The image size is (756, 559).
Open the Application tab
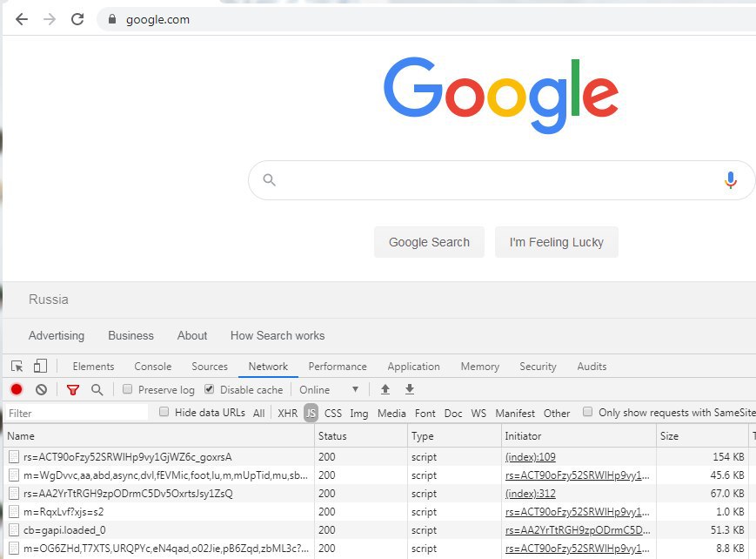tap(414, 367)
